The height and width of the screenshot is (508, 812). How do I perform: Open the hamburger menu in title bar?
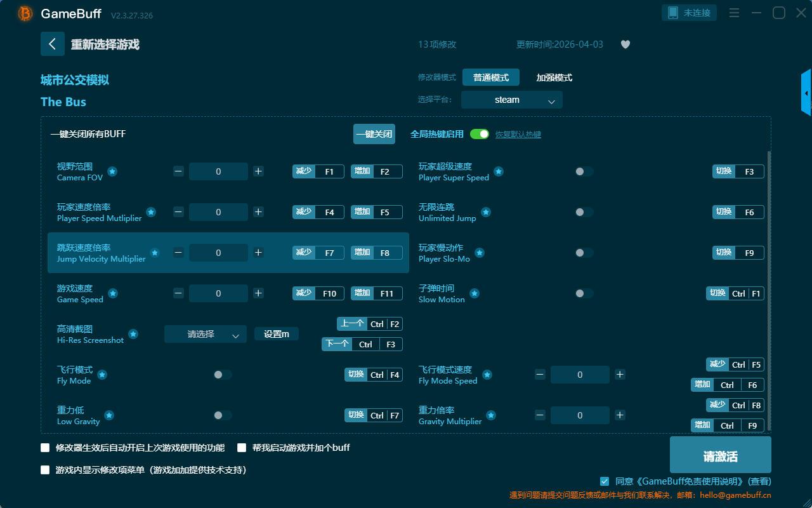(734, 13)
